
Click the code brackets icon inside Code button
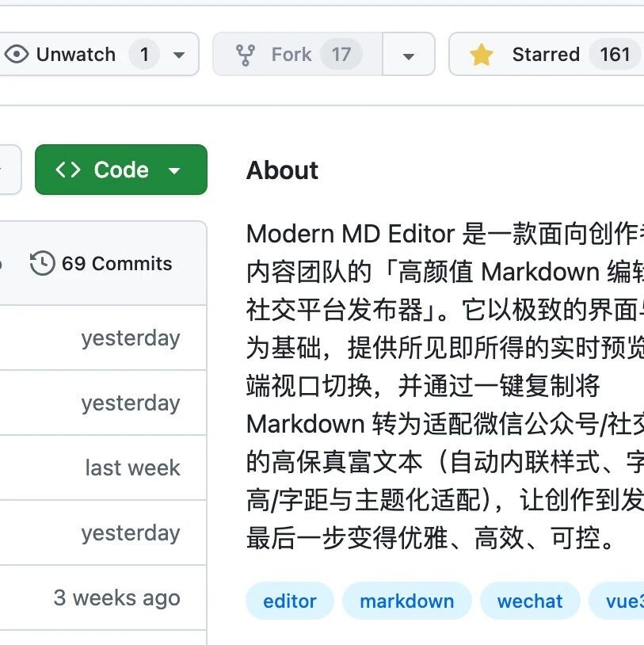point(69,169)
